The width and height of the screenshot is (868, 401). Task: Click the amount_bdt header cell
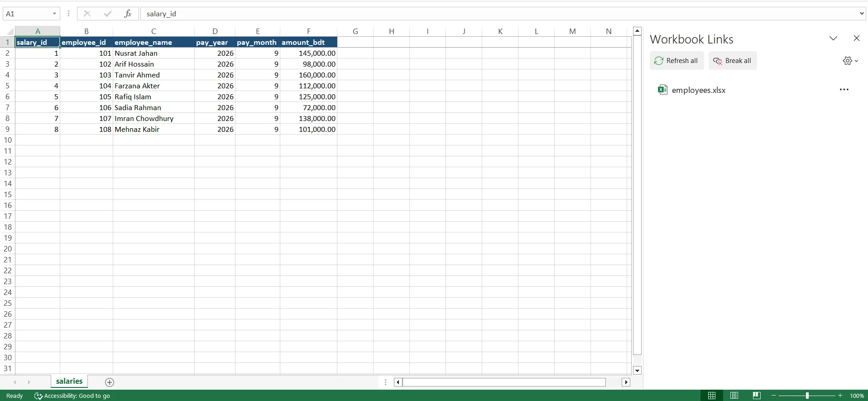(x=308, y=42)
